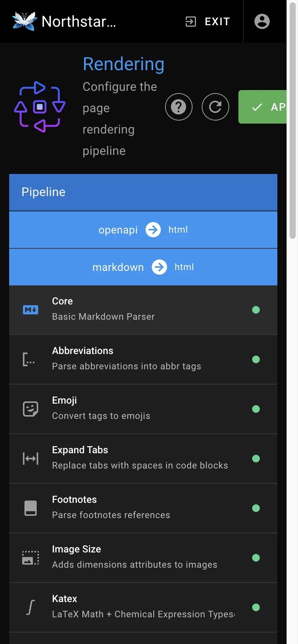
Task: Click 'Parse footnotes references' text
Action: (111, 515)
